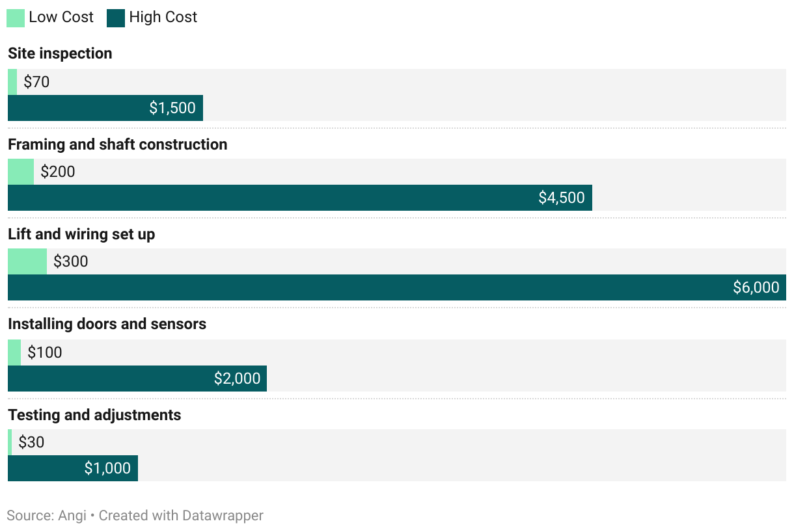Screen dimensions: 794x532
Task: Select Framing and shaft construction heading
Action: click(118, 144)
